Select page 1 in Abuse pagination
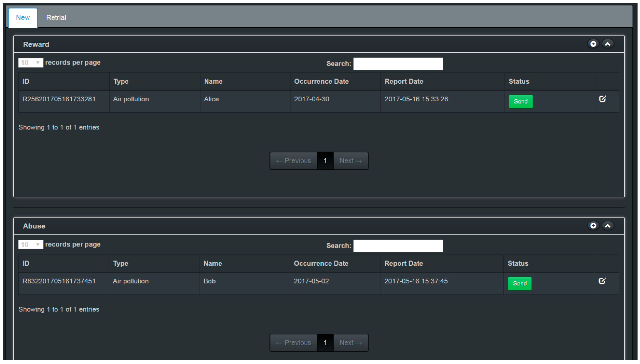The height and width of the screenshot is (364, 640). click(x=325, y=343)
